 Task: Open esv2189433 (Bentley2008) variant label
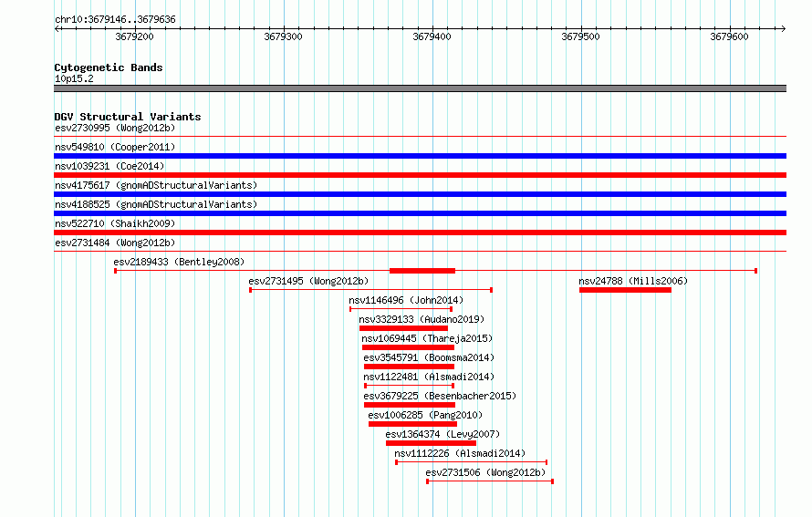(x=179, y=262)
